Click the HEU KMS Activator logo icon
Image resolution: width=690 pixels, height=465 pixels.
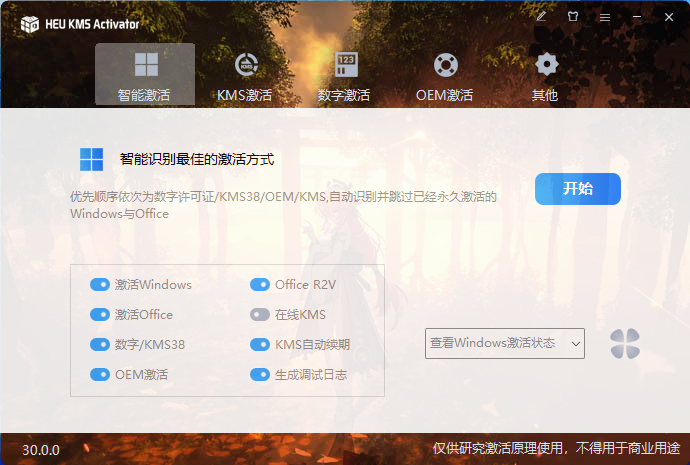(29, 23)
